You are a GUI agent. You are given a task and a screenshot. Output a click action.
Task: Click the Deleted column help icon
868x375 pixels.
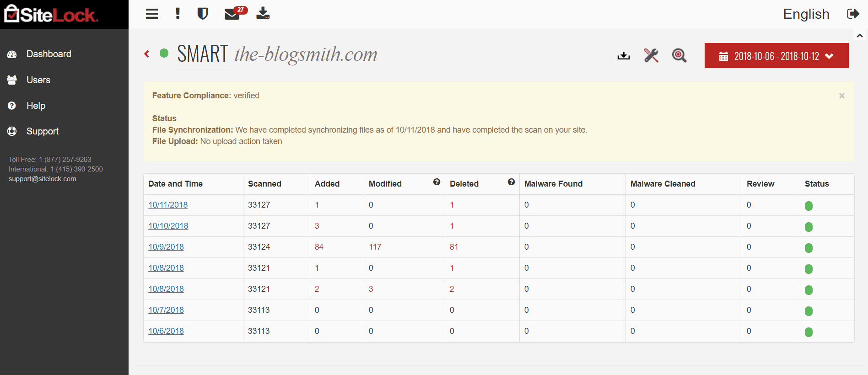point(512,182)
